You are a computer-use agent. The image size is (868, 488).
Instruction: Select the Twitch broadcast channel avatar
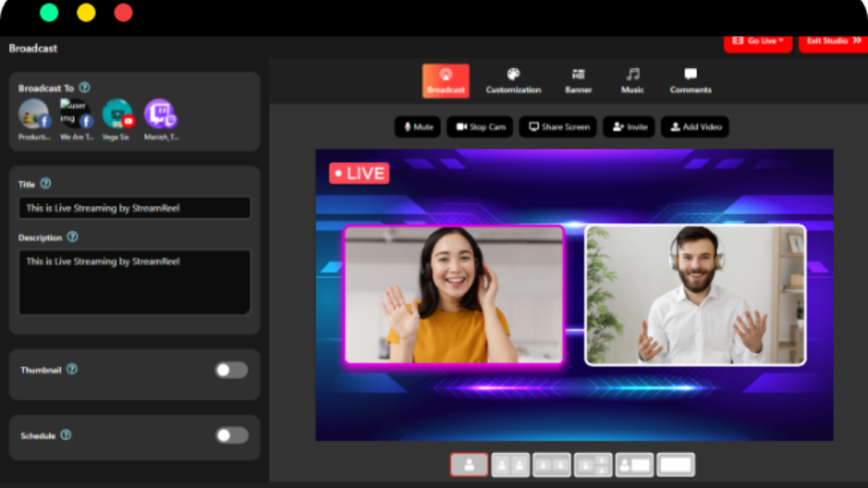tap(160, 114)
